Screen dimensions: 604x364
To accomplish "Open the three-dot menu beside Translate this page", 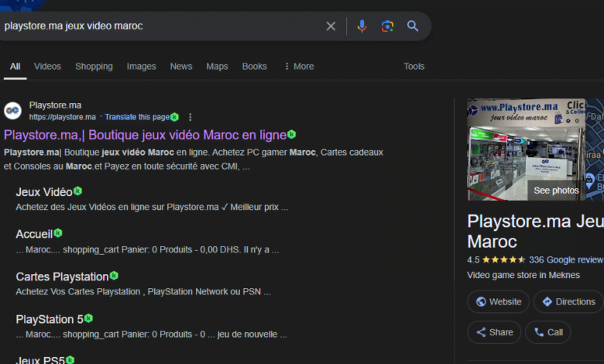I will [x=190, y=117].
